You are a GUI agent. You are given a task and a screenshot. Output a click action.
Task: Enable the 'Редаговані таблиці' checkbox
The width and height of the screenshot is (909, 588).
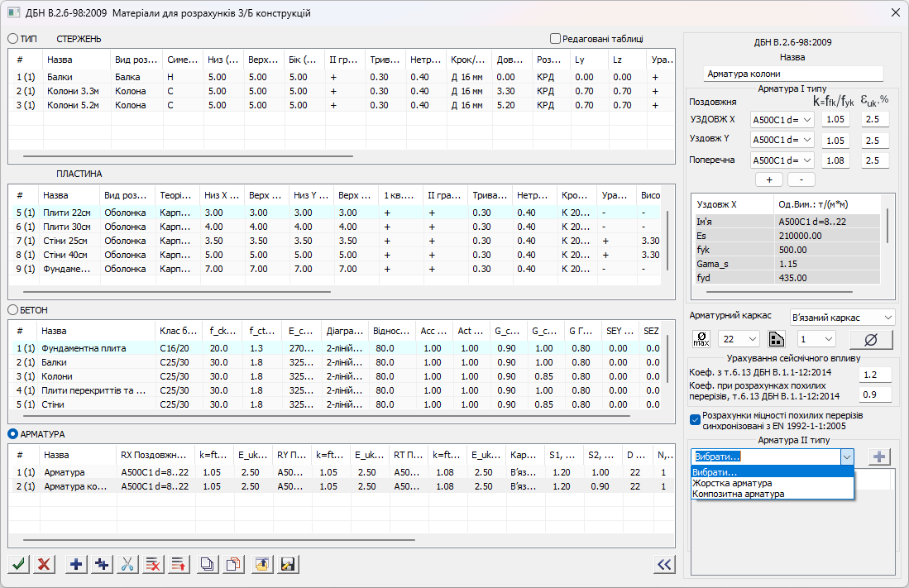pos(556,38)
